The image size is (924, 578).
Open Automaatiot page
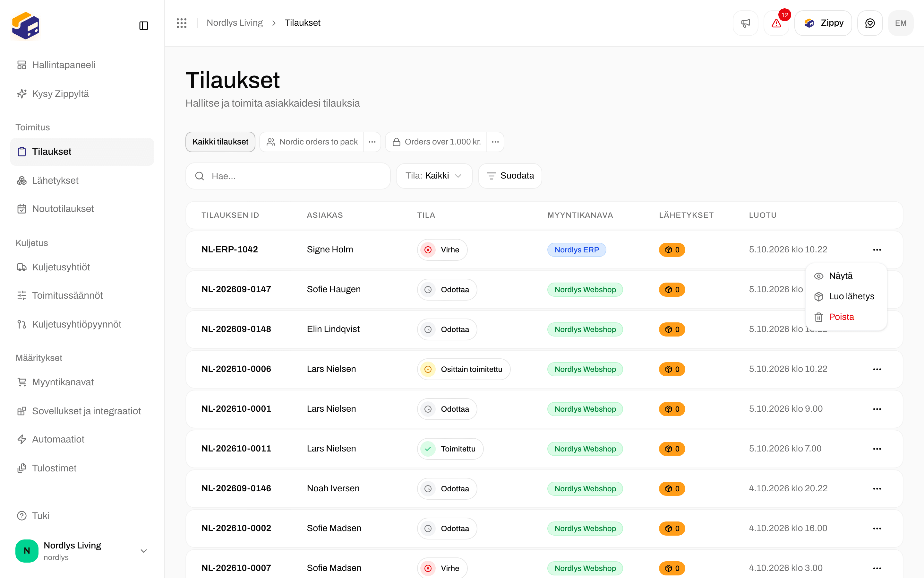point(82,439)
